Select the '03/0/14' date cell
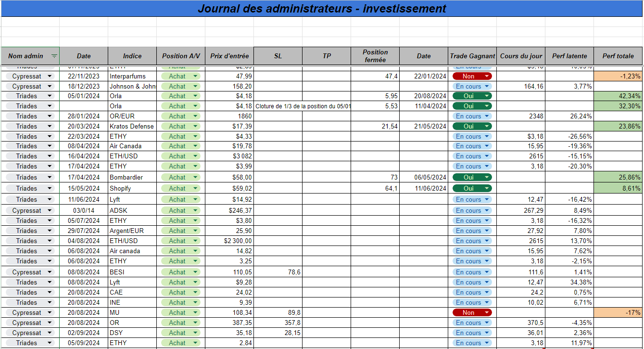644x349 pixels. (x=84, y=210)
